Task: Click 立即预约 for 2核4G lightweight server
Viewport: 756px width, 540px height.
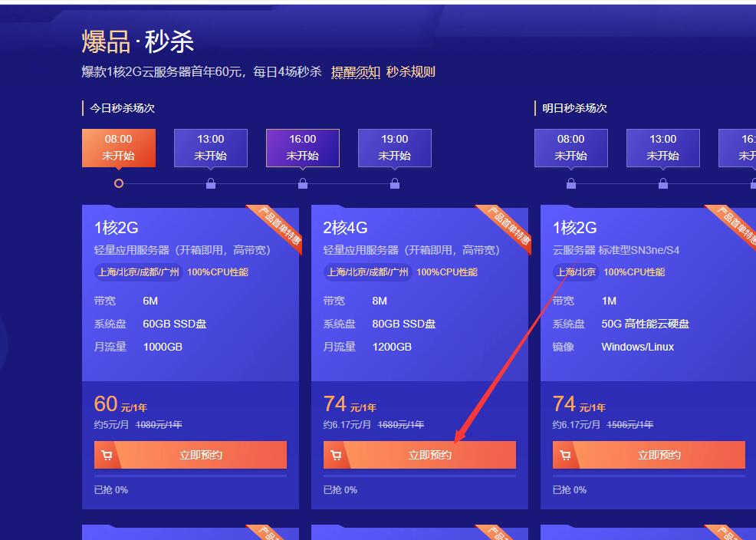Action: click(419, 455)
